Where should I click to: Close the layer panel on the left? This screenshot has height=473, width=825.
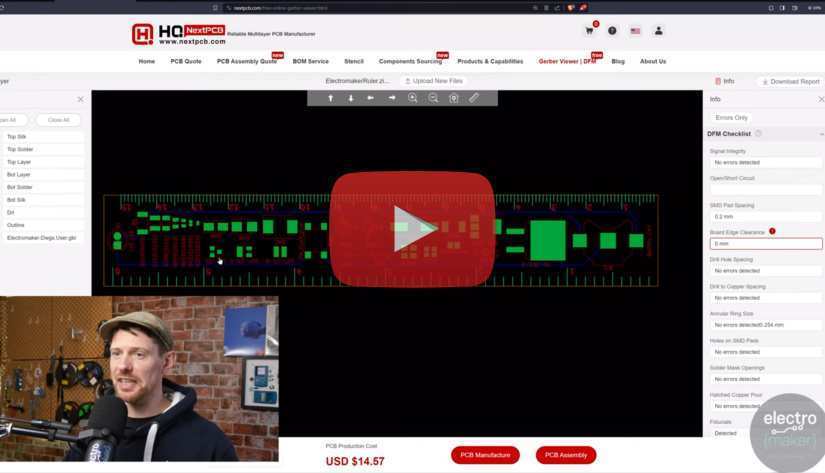pos(81,99)
